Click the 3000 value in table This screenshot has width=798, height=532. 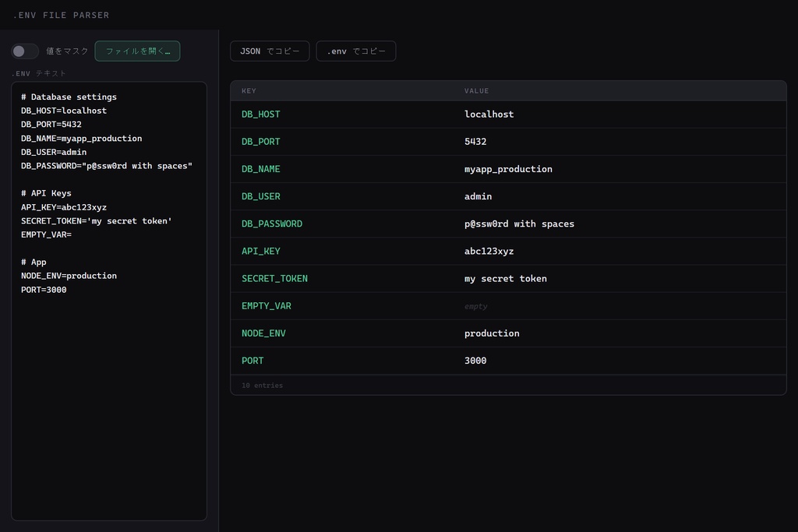pos(475,361)
